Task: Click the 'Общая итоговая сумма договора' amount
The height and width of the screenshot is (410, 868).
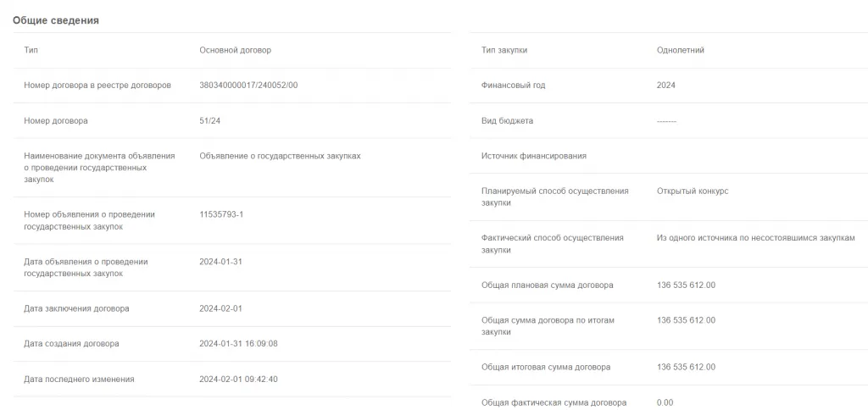Action: (x=686, y=367)
